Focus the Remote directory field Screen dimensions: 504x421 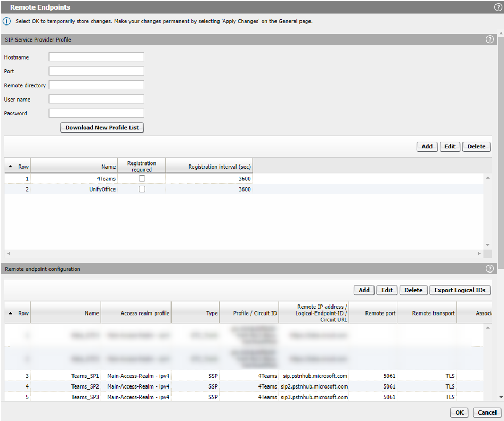(x=96, y=85)
